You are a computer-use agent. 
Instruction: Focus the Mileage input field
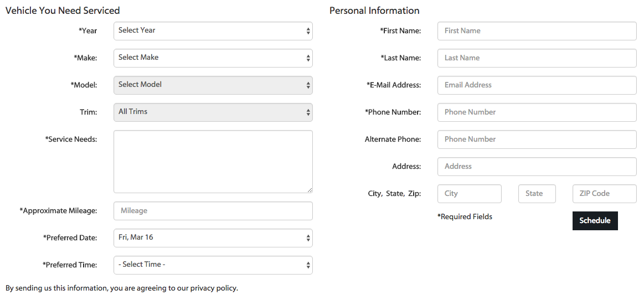pyautogui.click(x=213, y=211)
